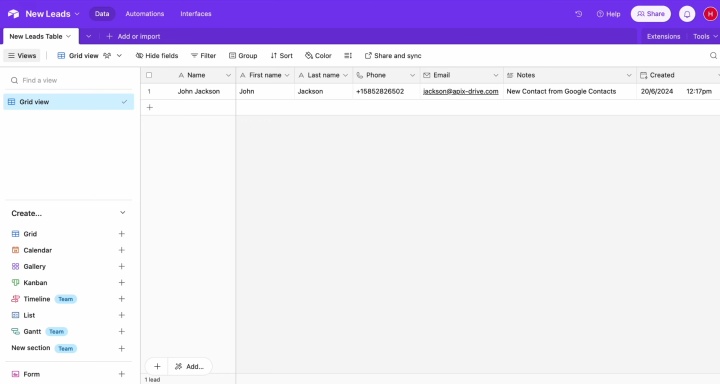This screenshot has height=384, width=720.
Task: Open notifications bell icon
Action: 687,14
